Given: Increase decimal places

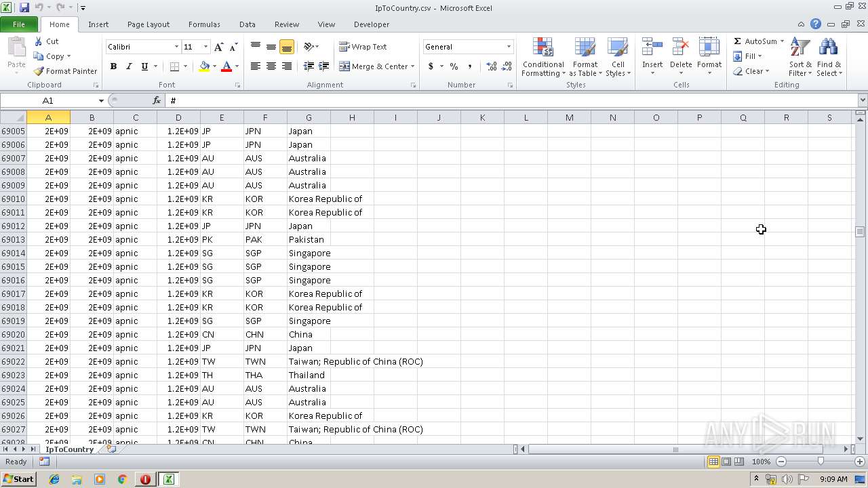Looking at the screenshot, I should pyautogui.click(x=492, y=66).
